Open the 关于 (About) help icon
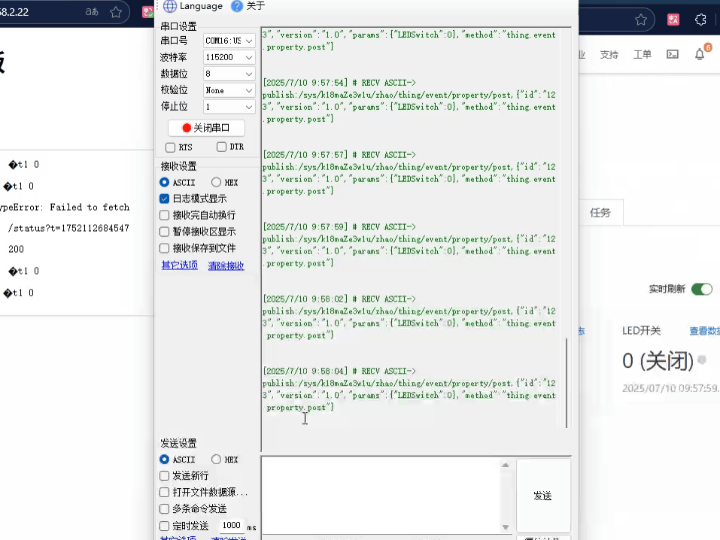720x540 pixels. click(237, 6)
